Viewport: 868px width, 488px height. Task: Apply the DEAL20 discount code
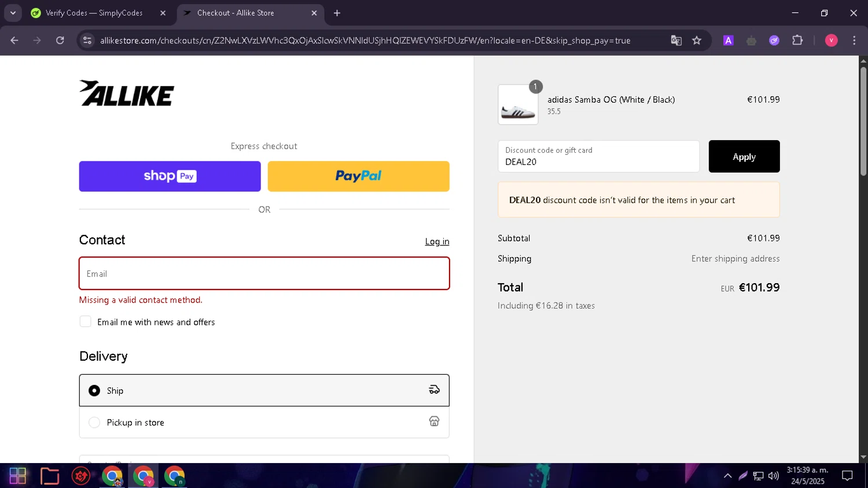click(744, 156)
